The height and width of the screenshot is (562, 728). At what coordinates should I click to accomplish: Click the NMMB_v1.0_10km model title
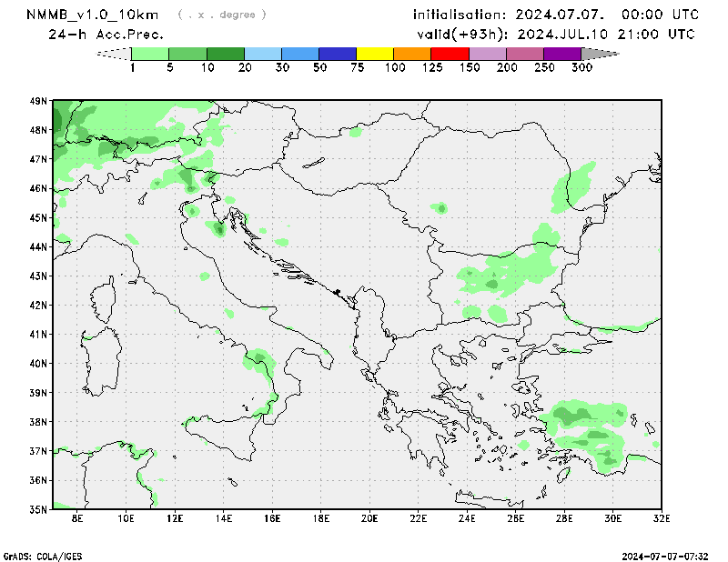[x=94, y=15]
